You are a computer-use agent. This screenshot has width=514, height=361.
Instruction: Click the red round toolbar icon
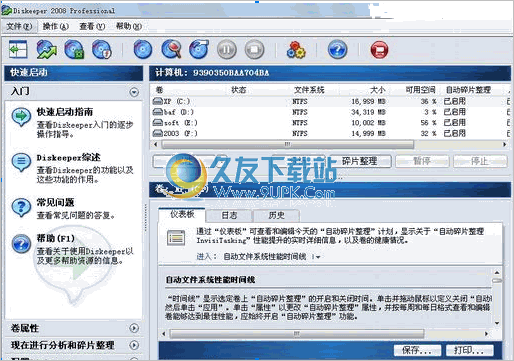(379, 50)
